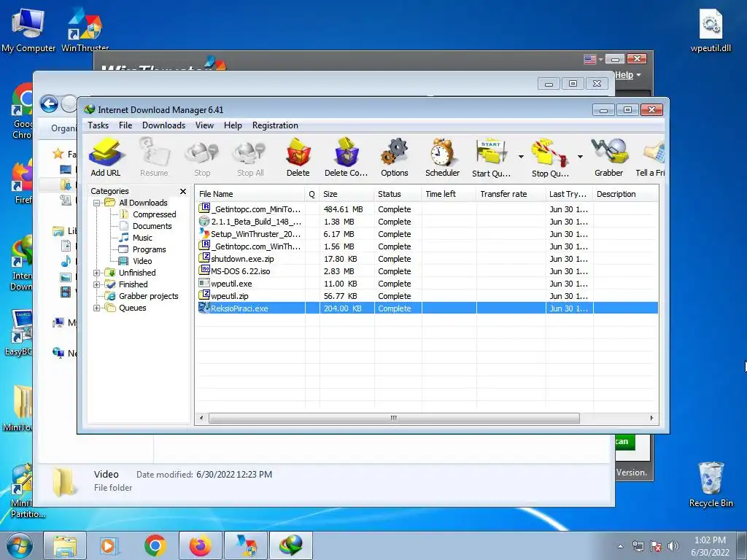The image size is (747, 560).
Task: Open the Tasks menu
Action: [x=98, y=125]
